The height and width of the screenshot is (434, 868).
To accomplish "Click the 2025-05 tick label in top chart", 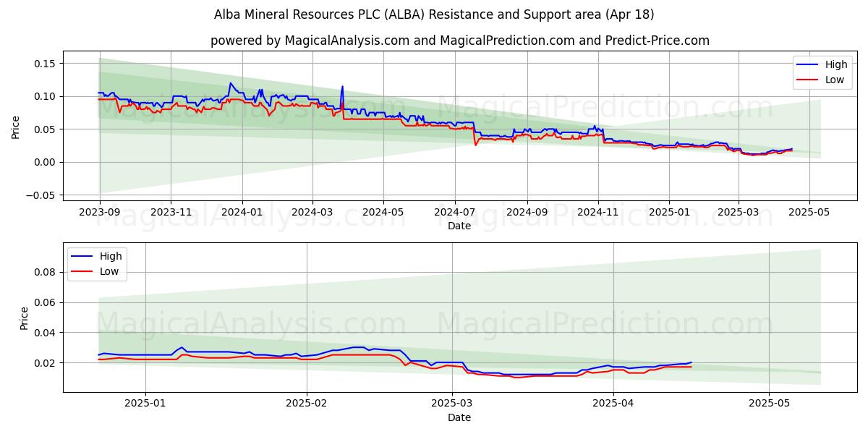I will [x=809, y=213].
